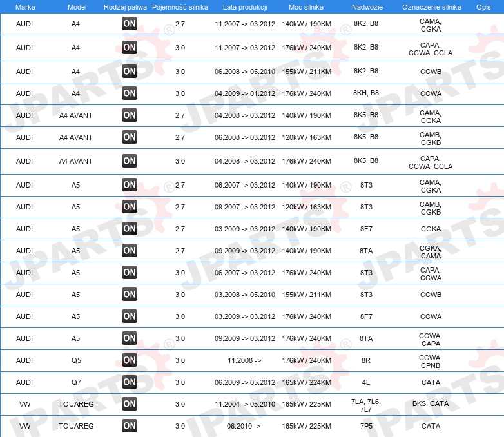Click the BKS, CATA engine code cell
Viewport: 504px width, 437px height.
pyautogui.click(x=431, y=403)
